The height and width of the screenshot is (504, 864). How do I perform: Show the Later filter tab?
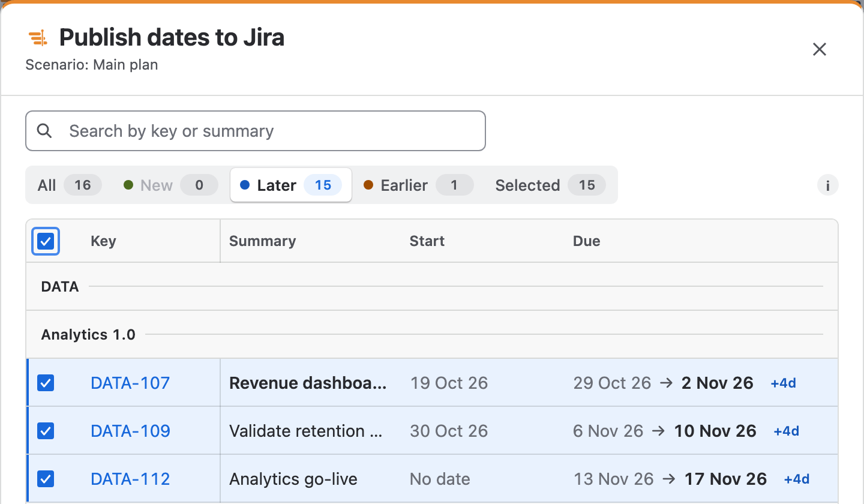pos(291,185)
